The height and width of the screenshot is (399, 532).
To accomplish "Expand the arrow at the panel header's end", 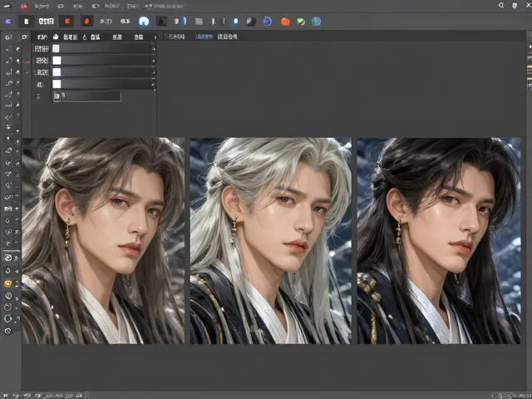I will pos(155,37).
